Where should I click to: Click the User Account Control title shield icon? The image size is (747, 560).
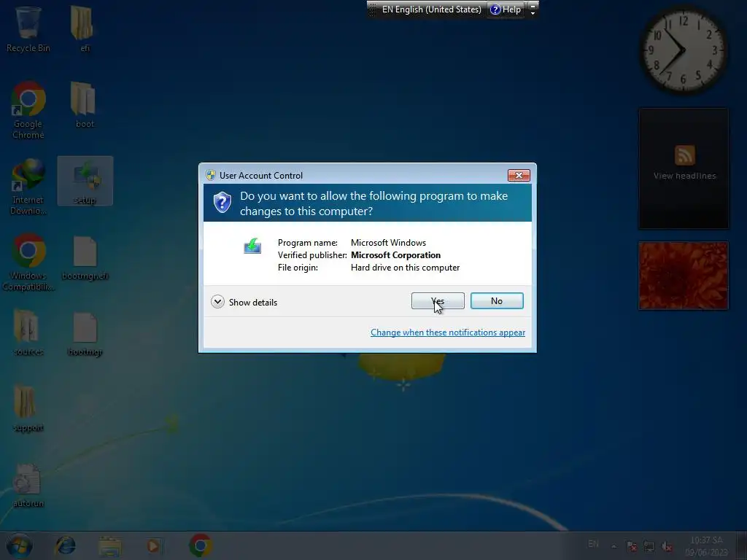click(211, 175)
